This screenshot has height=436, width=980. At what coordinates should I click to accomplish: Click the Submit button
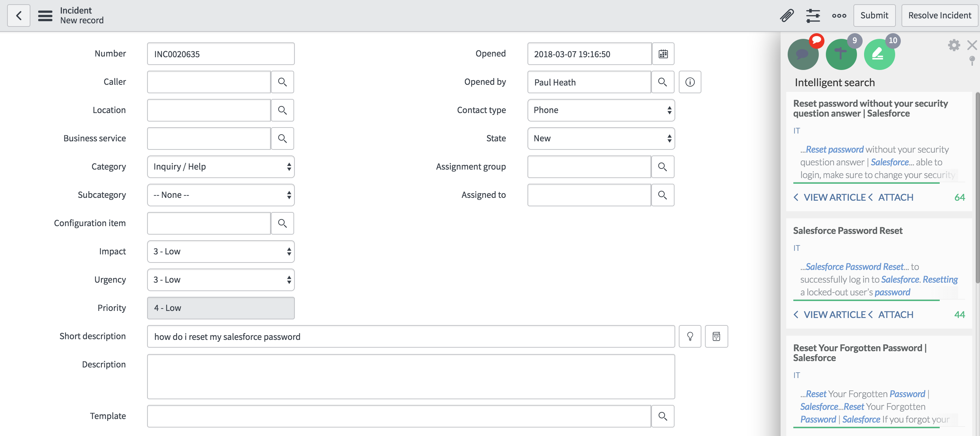[x=874, y=16]
